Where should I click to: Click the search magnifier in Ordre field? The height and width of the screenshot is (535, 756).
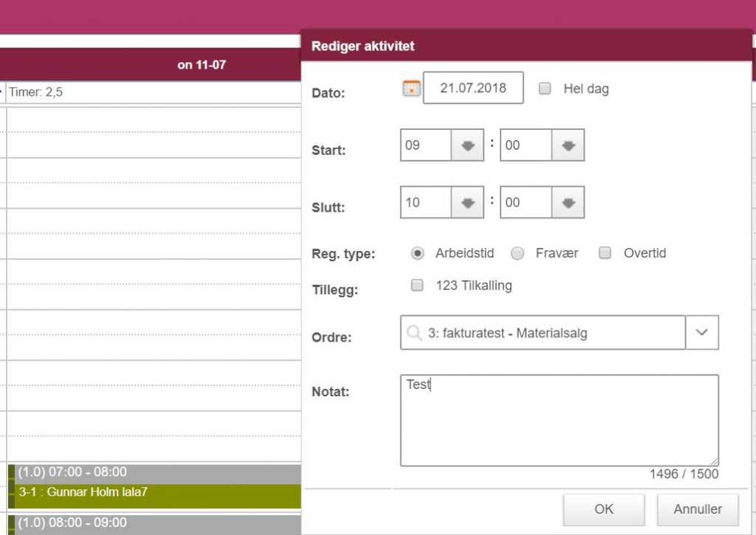pyautogui.click(x=414, y=333)
